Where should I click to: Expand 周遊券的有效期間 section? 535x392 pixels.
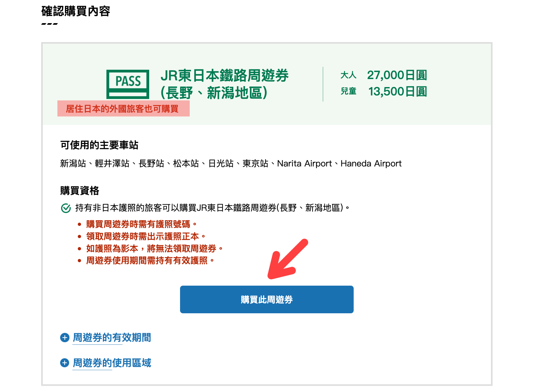tap(112, 337)
